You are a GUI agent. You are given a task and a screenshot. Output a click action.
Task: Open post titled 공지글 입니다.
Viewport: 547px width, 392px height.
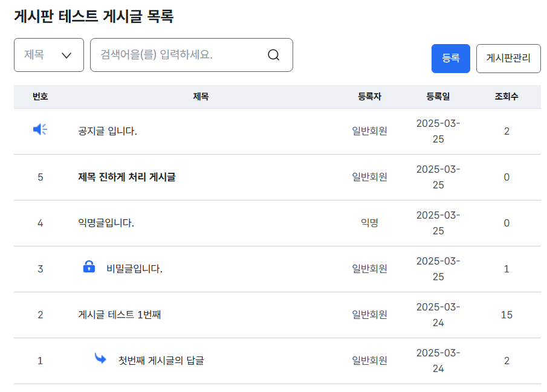pyautogui.click(x=108, y=131)
